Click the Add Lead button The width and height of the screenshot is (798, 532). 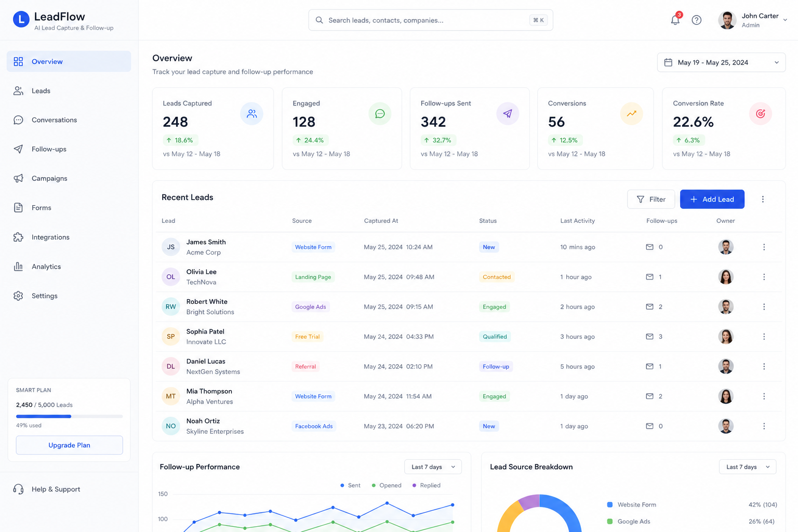click(712, 199)
